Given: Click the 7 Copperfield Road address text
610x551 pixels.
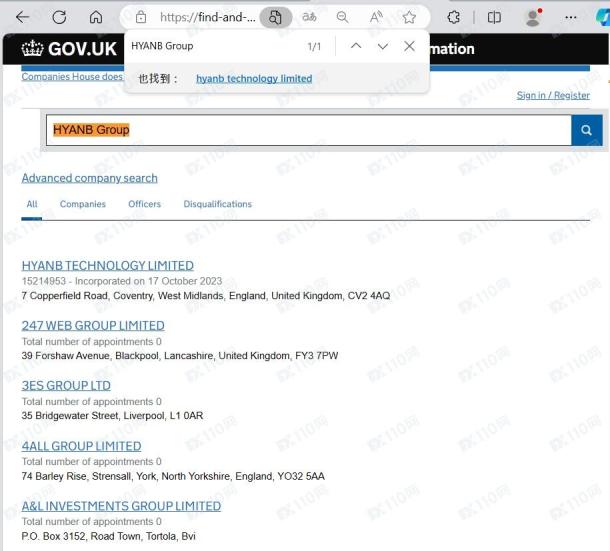Looking at the screenshot, I should coord(206,296).
